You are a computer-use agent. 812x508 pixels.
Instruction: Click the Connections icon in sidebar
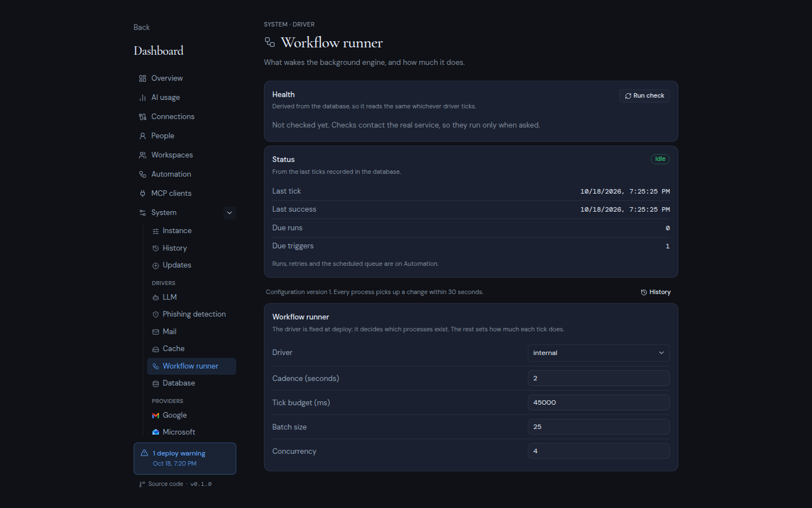click(143, 117)
